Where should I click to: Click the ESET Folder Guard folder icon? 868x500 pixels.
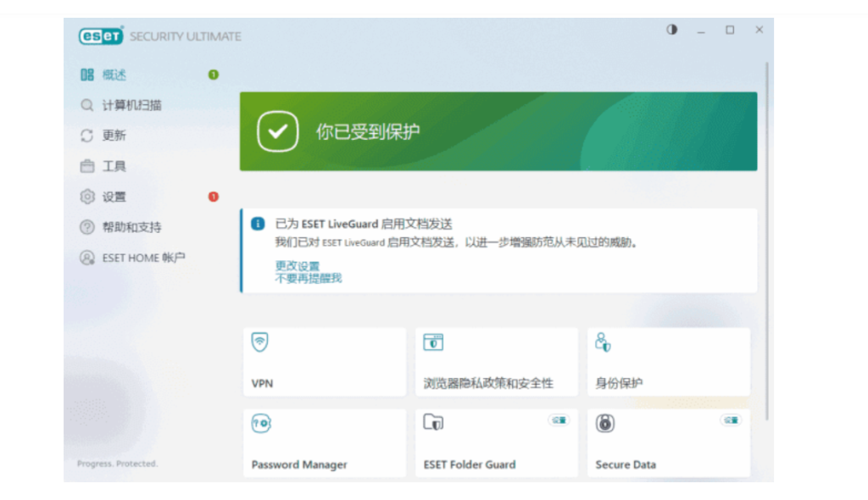pyautogui.click(x=433, y=424)
